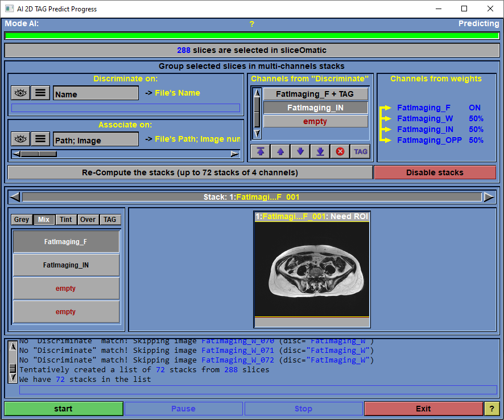Screen dimensions: 504x420
Task: Maximize the AI 2D TAG window
Action: (464, 9)
